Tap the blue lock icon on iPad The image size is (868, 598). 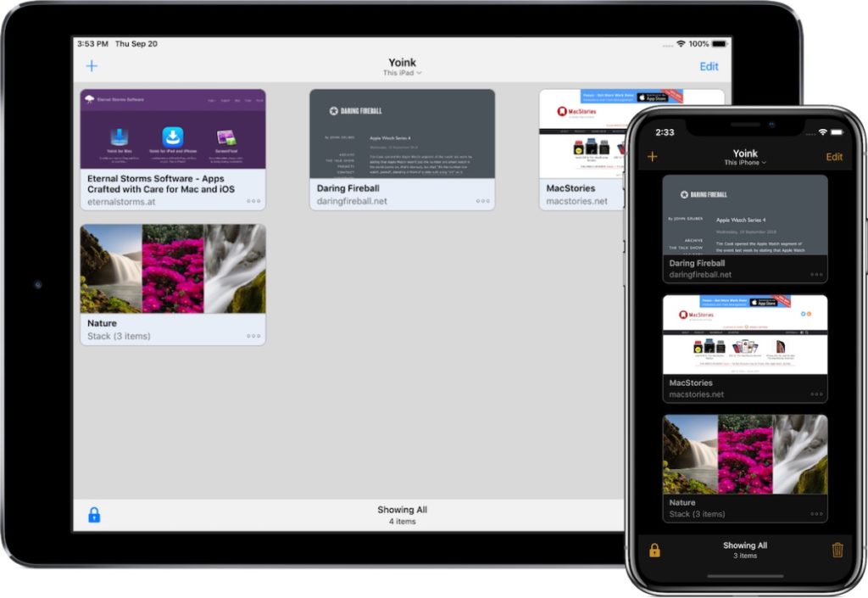click(94, 515)
